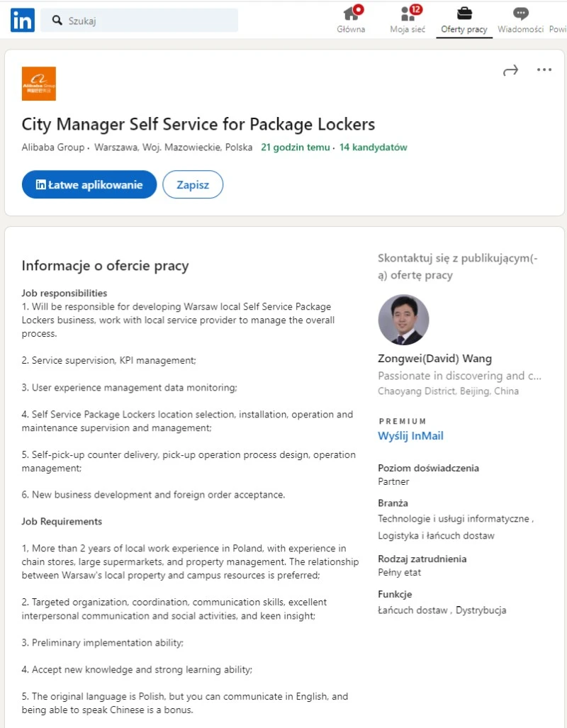Click the 14 kandydatów text

pos(374,147)
